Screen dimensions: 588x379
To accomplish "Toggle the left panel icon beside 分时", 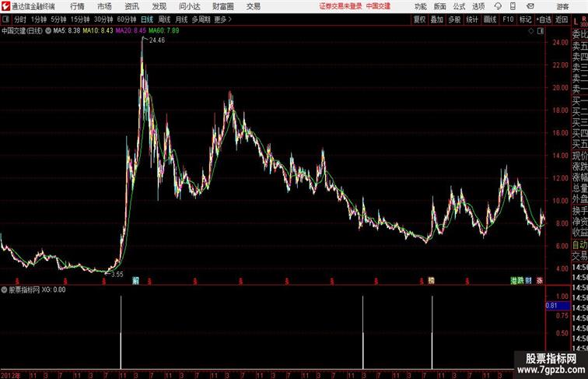I will tap(5, 19).
